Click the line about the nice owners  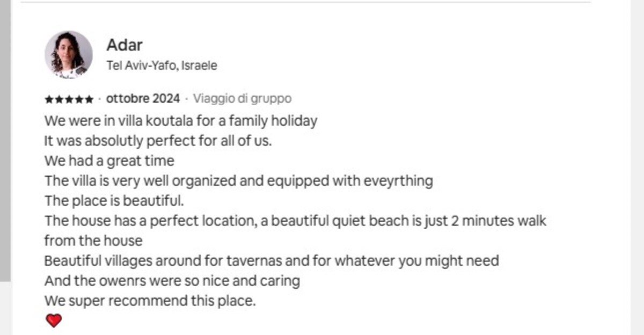point(172,281)
